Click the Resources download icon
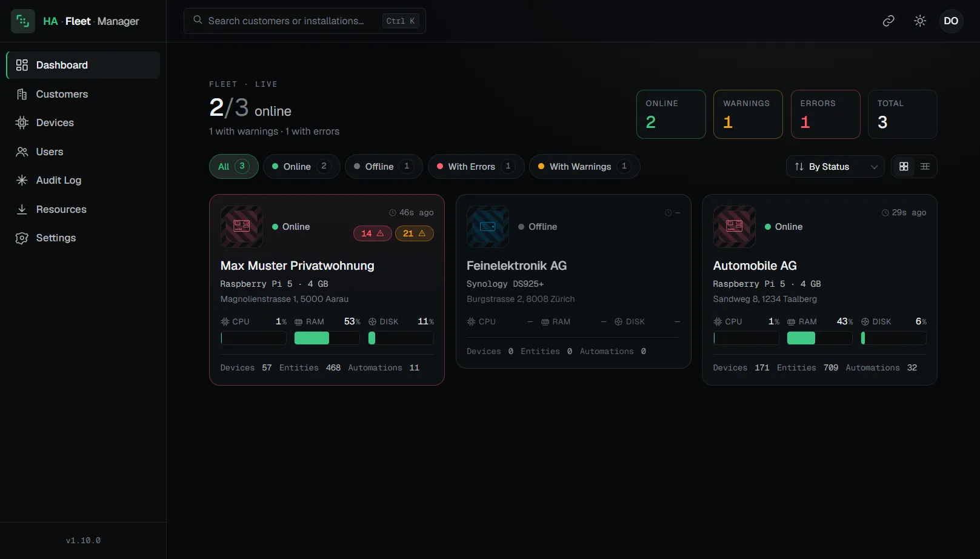Screen dimensions: 980x559 [22, 209]
